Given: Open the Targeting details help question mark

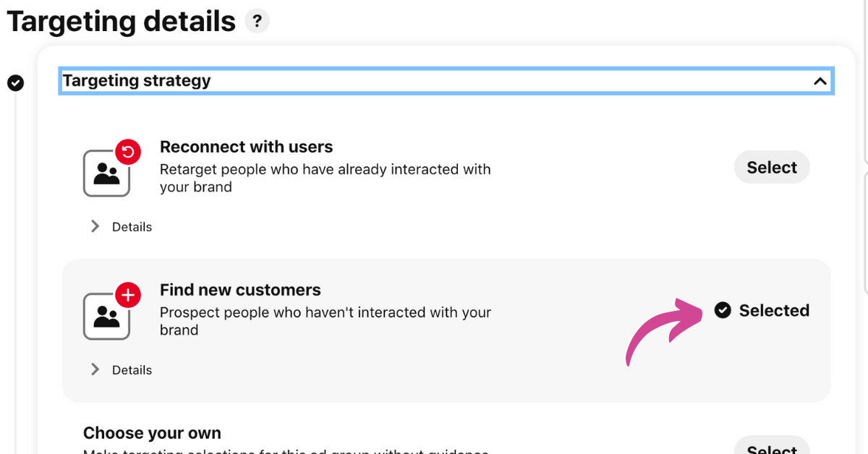Looking at the screenshot, I should [x=257, y=21].
